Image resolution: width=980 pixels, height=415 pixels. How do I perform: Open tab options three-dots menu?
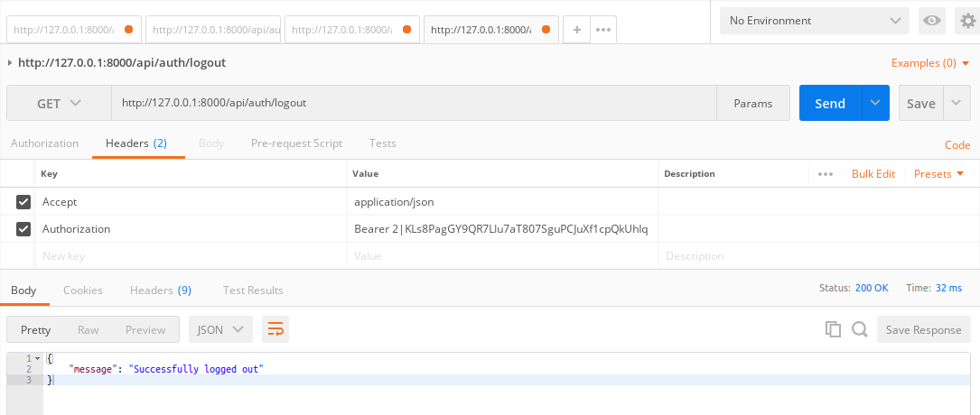click(x=602, y=29)
